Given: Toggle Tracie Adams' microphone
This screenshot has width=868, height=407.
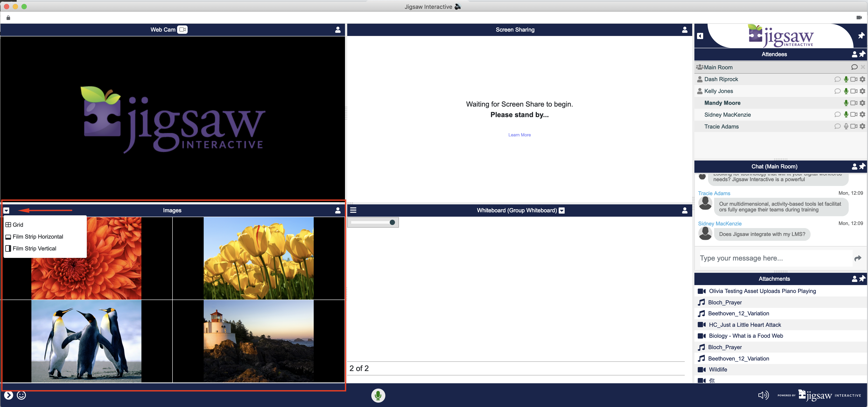Looking at the screenshot, I should [x=846, y=127].
